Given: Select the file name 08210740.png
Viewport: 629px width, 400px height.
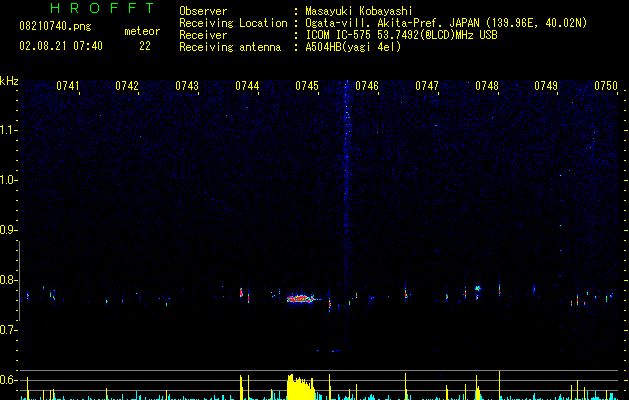Looking at the screenshot, I should pyautogui.click(x=55, y=27).
